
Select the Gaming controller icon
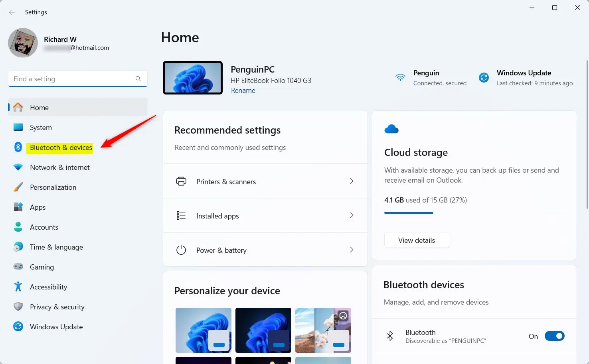coord(18,267)
